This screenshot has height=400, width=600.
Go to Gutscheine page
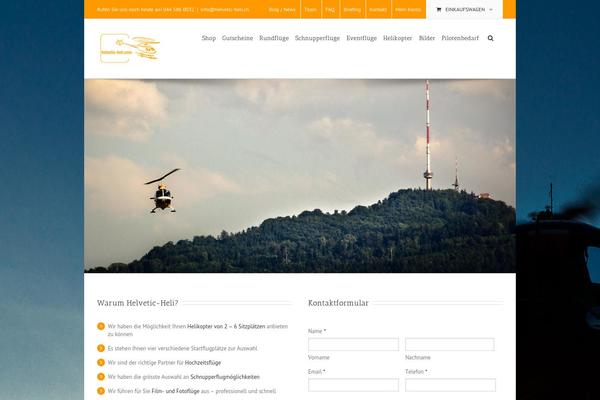click(237, 38)
